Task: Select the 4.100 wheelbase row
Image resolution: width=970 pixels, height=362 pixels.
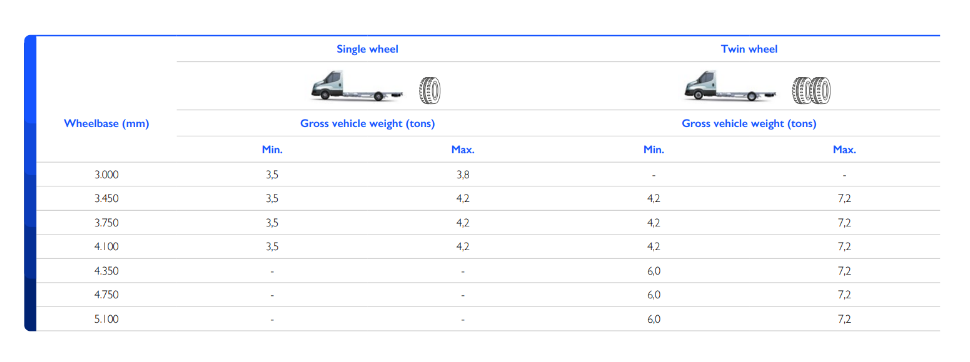Action: click(x=488, y=246)
